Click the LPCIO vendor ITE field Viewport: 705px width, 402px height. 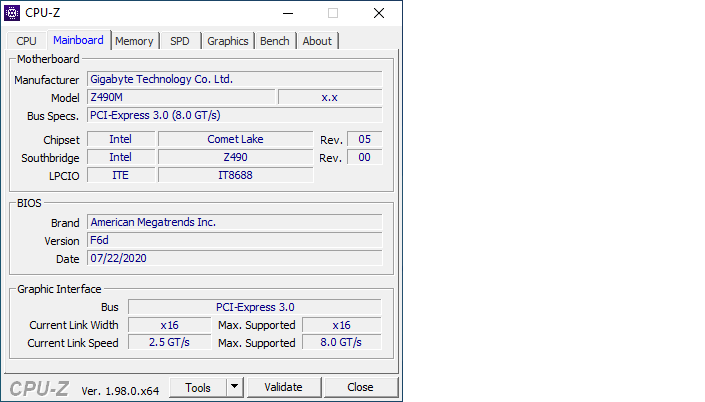point(121,175)
